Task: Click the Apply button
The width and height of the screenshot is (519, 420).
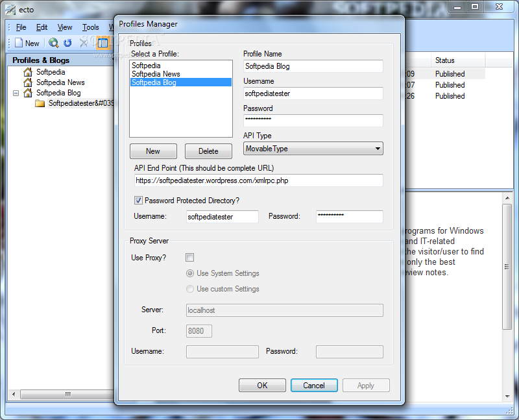Action: (366, 385)
